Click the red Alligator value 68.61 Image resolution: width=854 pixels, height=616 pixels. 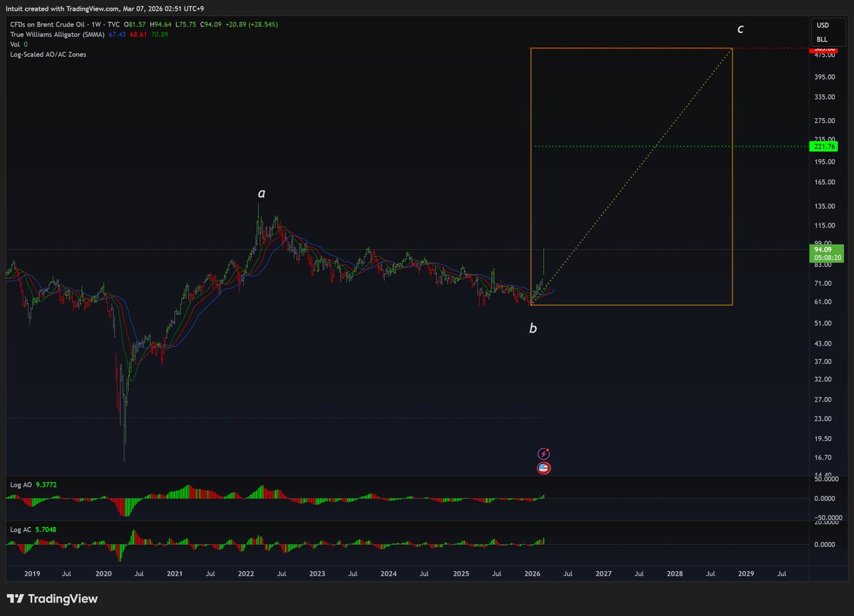139,34
